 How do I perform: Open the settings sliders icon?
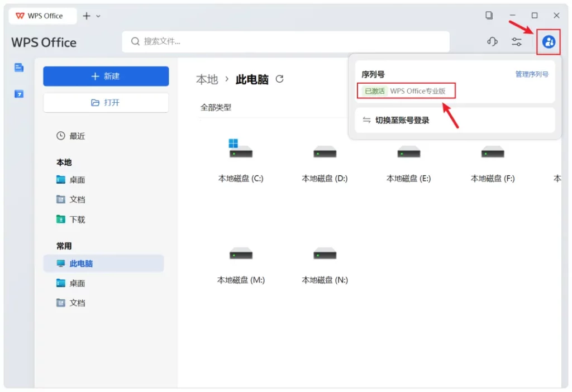(516, 42)
